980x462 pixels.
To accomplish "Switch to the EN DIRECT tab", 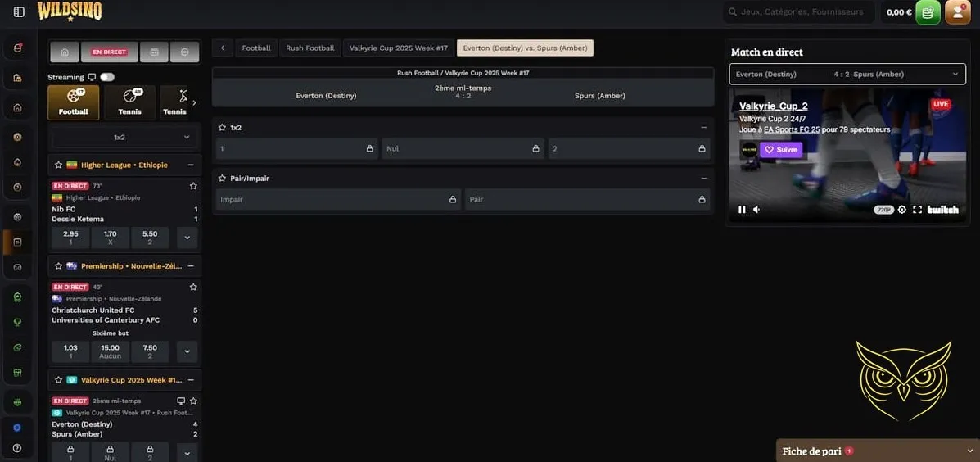I will 110,52.
